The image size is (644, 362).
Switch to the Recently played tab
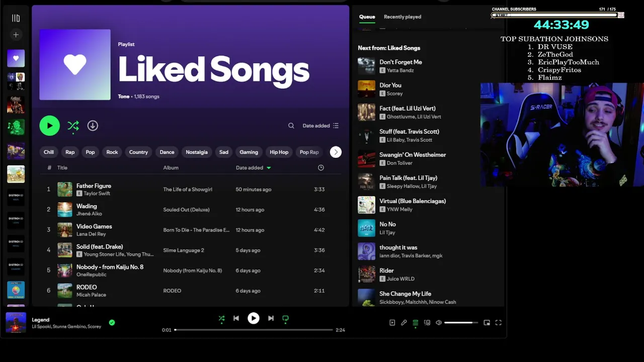coord(403,17)
